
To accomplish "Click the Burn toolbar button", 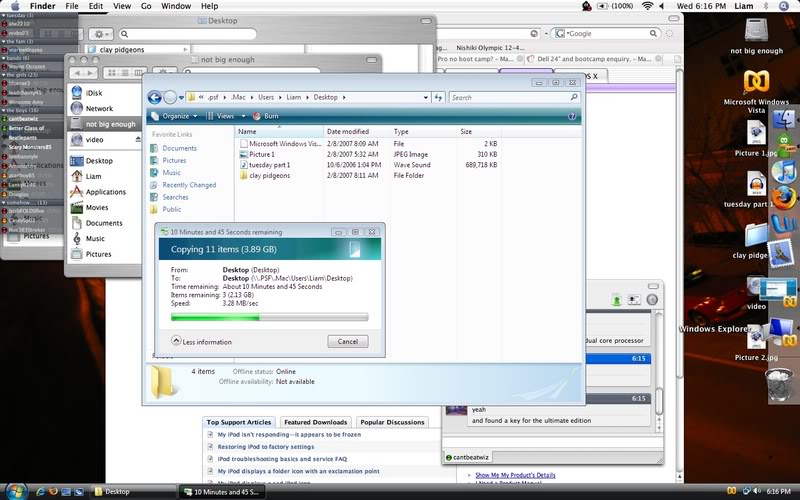I will [266, 116].
